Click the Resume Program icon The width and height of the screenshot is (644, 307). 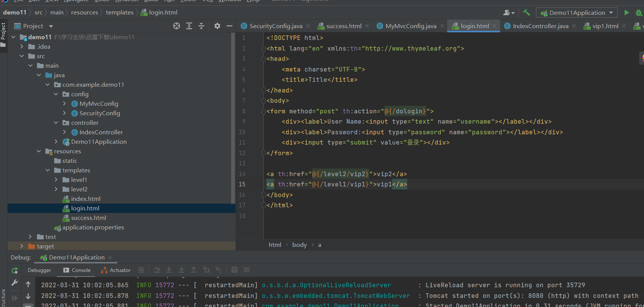click(x=14, y=298)
